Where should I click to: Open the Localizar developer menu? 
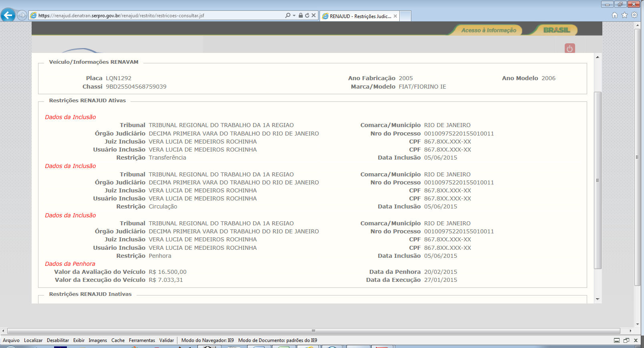point(33,340)
